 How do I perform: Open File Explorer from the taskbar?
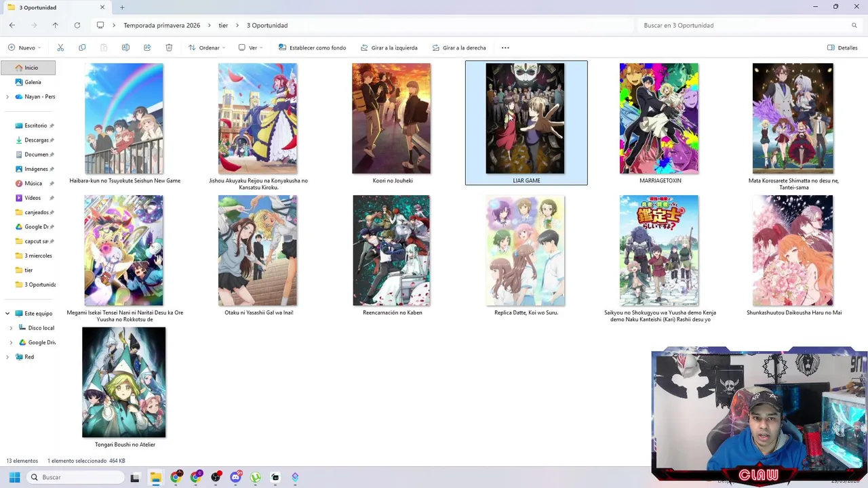(x=155, y=477)
